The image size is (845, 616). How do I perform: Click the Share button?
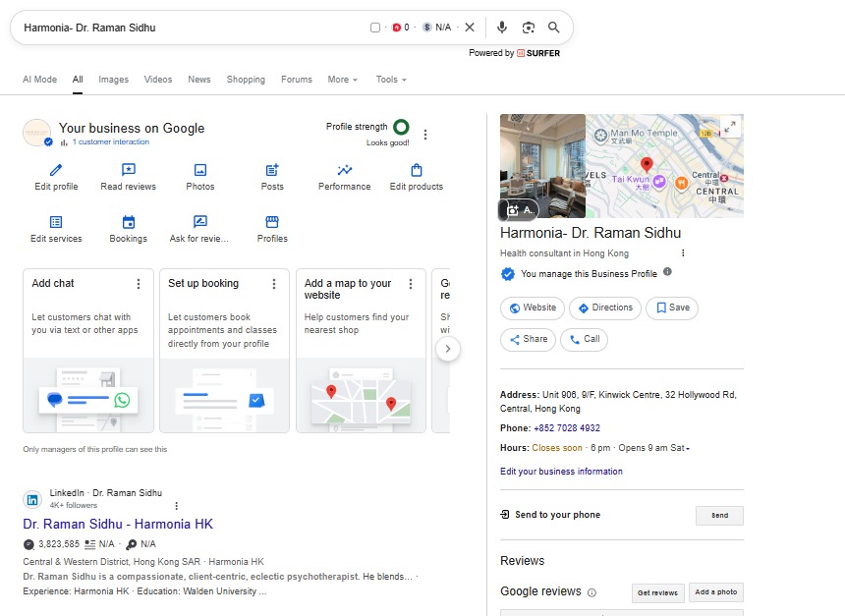[529, 340]
